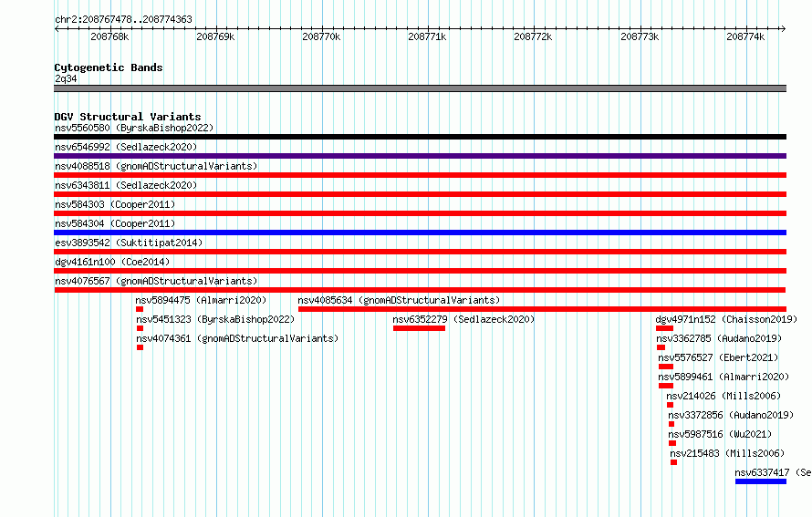Image resolution: width=812 pixels, height=517 pixels.
Task: Click the small red nsv215483 marker
Action: point(673,462)
